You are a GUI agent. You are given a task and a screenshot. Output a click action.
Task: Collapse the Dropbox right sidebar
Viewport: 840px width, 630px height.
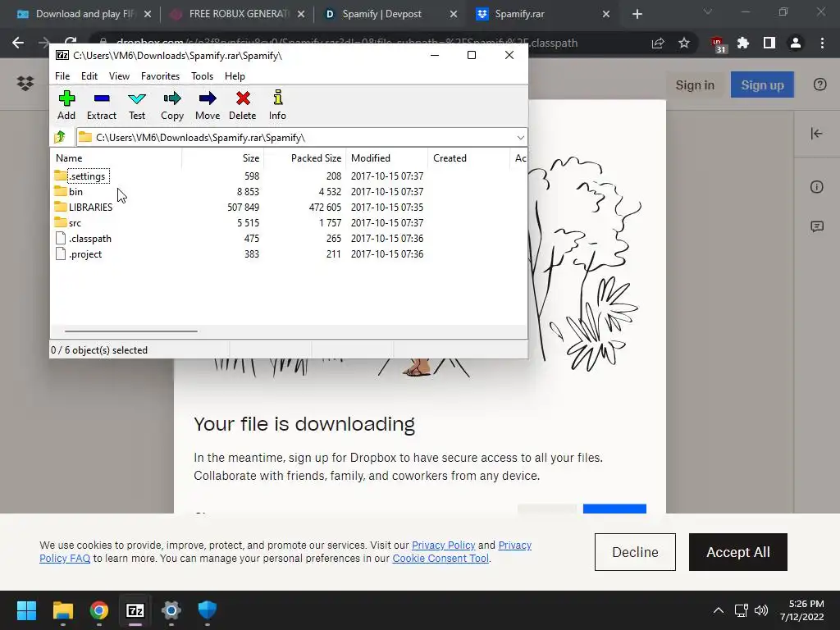816,134
